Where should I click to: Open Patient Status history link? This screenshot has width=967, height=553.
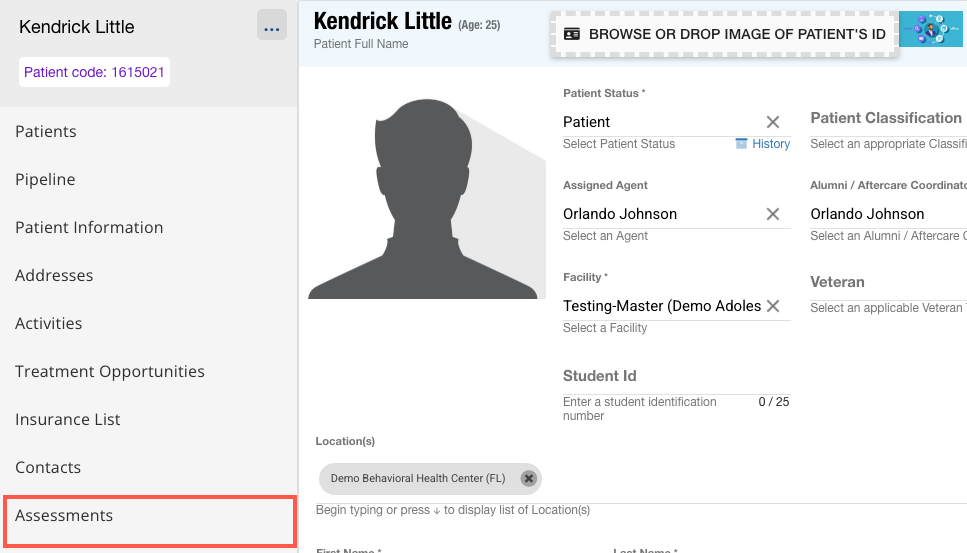pyautogui.click(x=763, y=144)
